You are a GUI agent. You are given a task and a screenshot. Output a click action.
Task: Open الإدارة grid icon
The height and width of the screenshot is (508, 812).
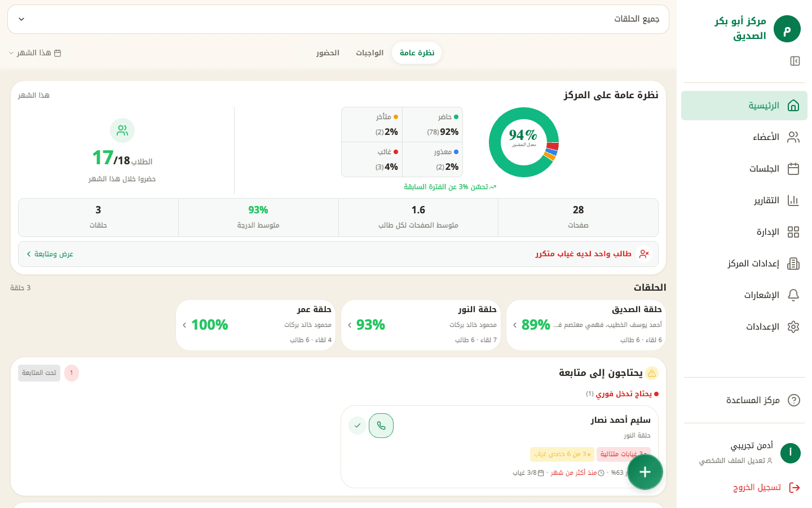793,232
